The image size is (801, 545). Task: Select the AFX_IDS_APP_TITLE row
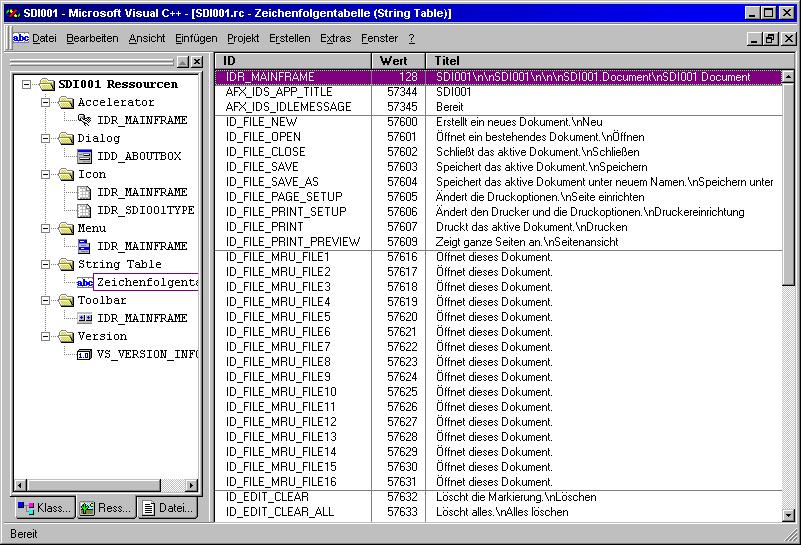tap(499, 92)
